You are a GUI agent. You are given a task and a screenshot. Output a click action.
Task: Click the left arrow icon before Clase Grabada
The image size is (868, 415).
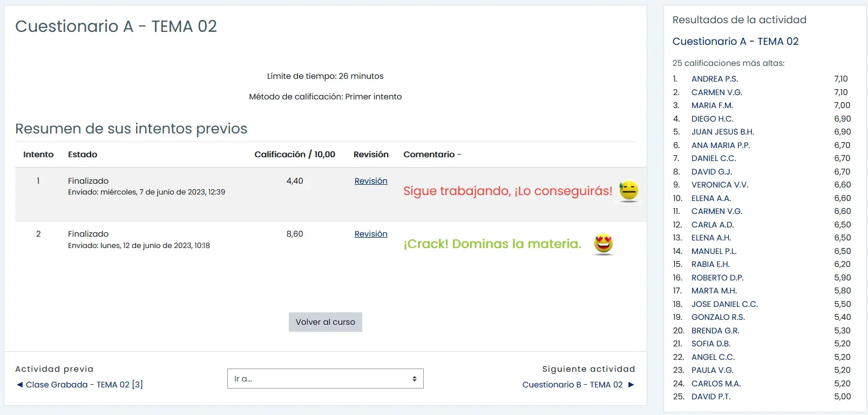pos(20,385)
